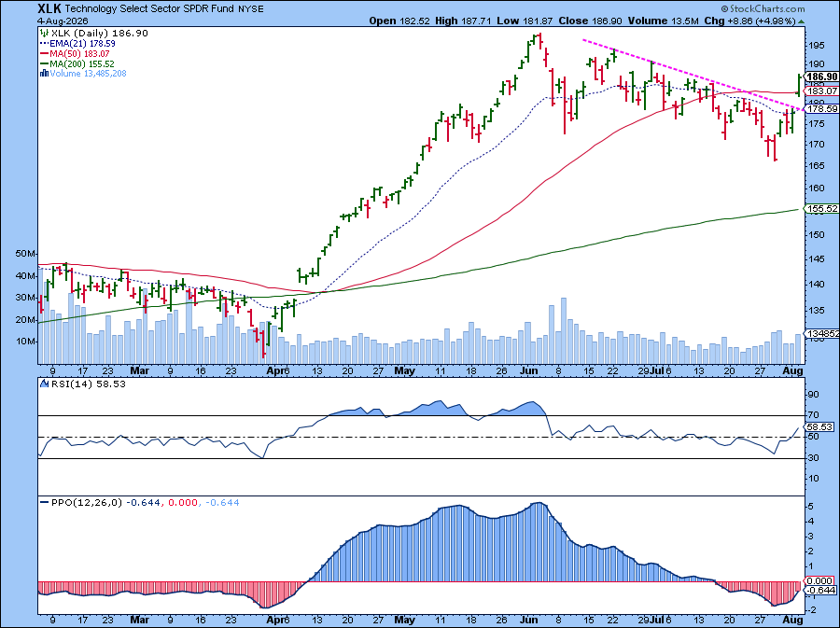Click the 183.07 MA(50) axis tag
Screen dimensions: 840x628
coord(823,91)
